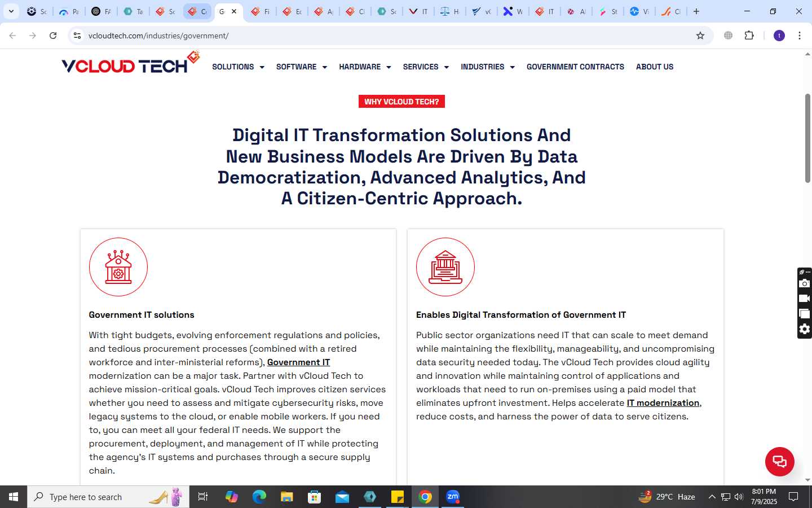View site information icon in address bar
The image size is (812, 508).
pos(77,36)
